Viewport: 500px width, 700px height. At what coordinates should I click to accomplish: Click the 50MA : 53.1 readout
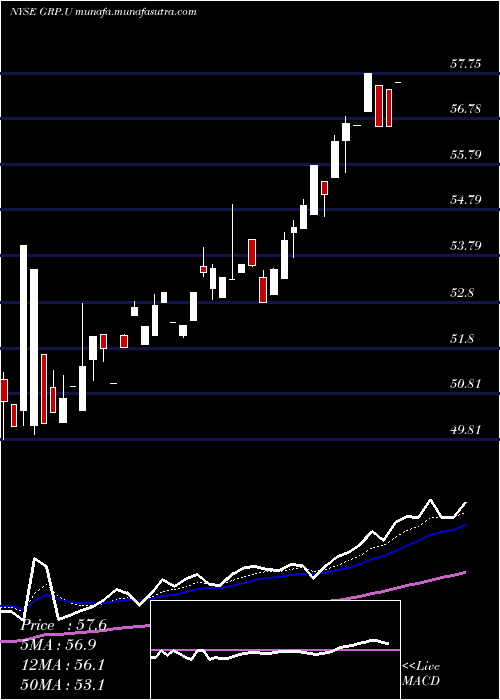point(62,684)
